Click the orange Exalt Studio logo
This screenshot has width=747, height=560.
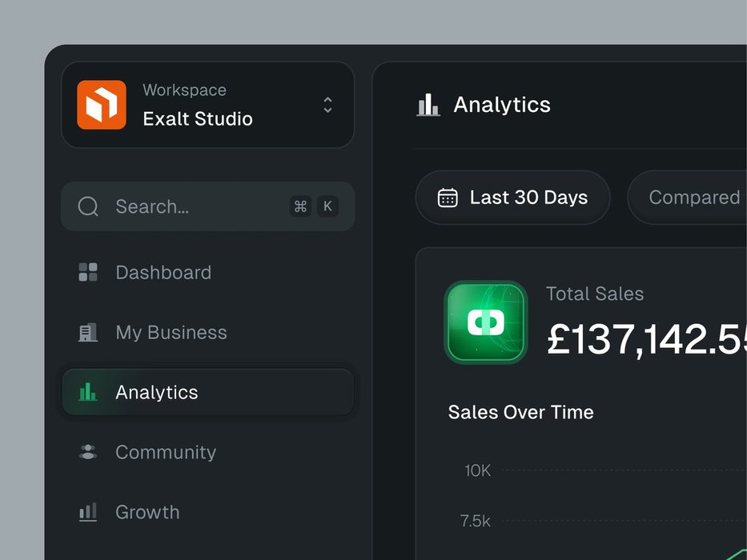click(102, 105)
